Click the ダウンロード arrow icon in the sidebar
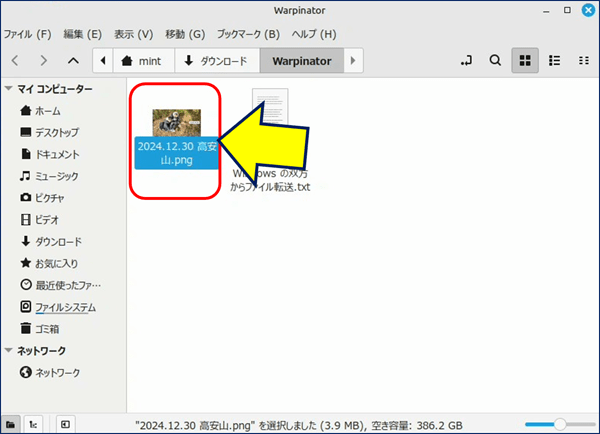This screenshot has width=600, height=434. tap(26, 241)
